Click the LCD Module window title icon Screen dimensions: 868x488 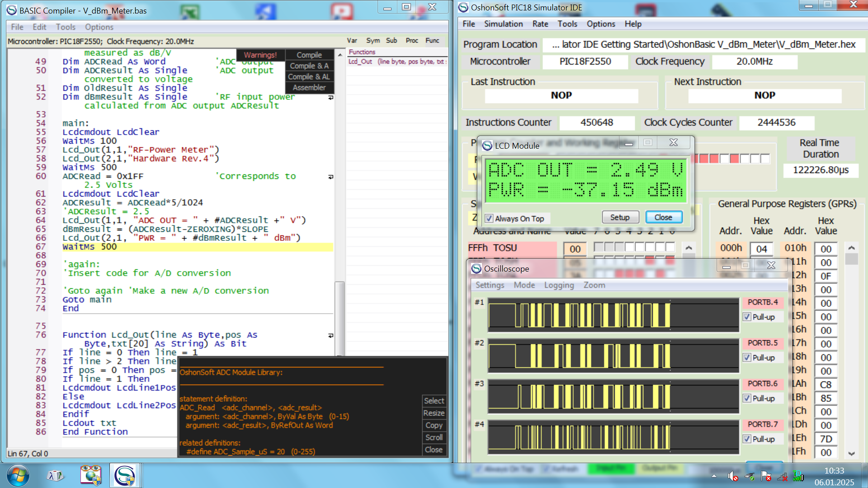487,145
